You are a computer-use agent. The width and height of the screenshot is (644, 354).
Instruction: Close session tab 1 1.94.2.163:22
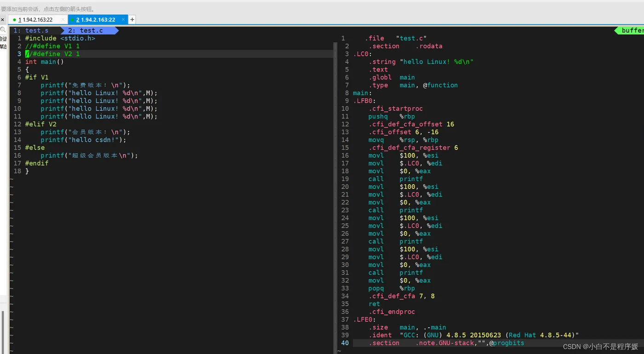click(x=63, y=20)
